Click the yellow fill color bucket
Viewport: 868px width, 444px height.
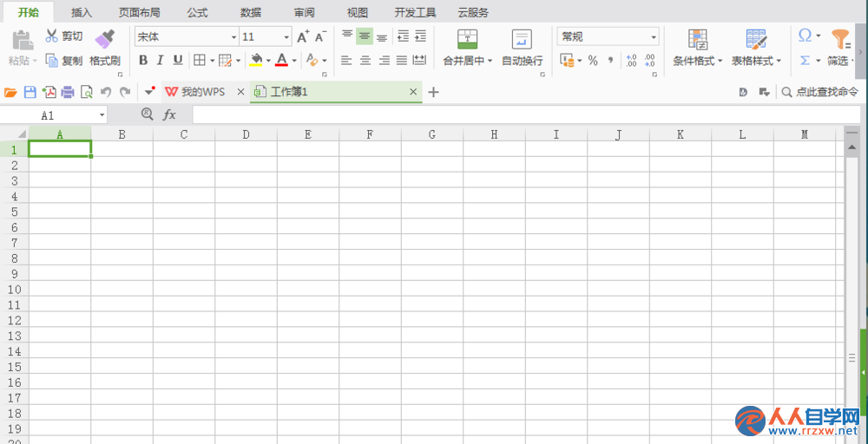pyautogui.click(x=256, y=60)
